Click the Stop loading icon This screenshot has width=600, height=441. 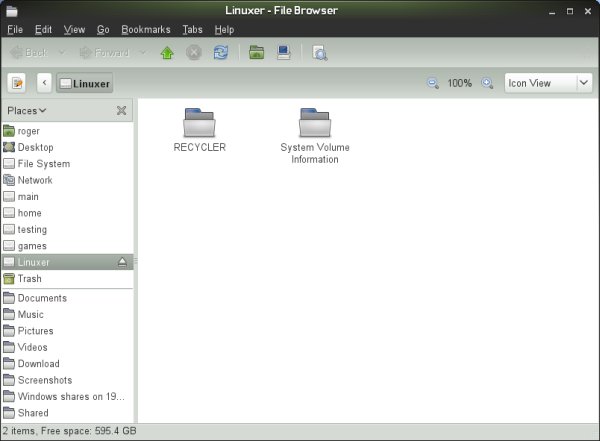(194, 52)
